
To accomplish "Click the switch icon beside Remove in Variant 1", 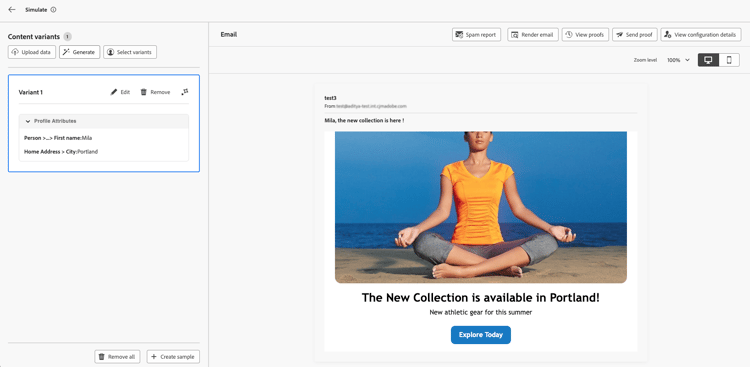I will point(185,92).
